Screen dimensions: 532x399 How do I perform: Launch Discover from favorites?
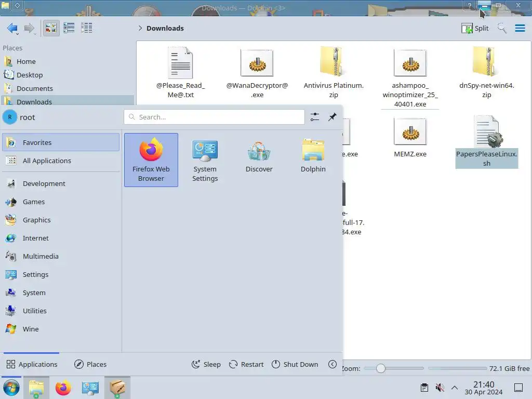tap(259, 160)
